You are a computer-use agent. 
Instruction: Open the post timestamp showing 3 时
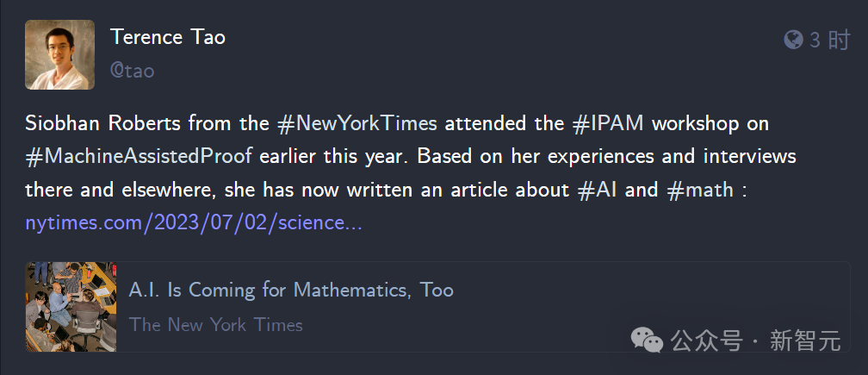[x=830, y=40]
